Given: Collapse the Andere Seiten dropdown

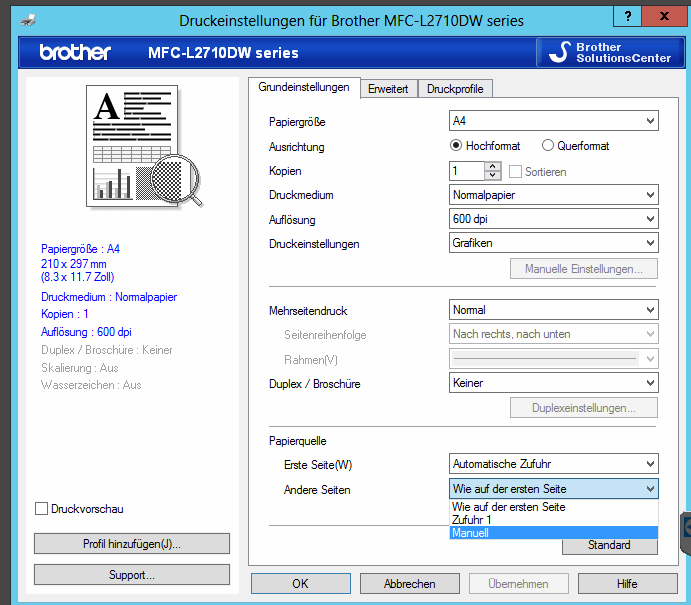Looking at the screenshot, I should click(x=554, y=489).
